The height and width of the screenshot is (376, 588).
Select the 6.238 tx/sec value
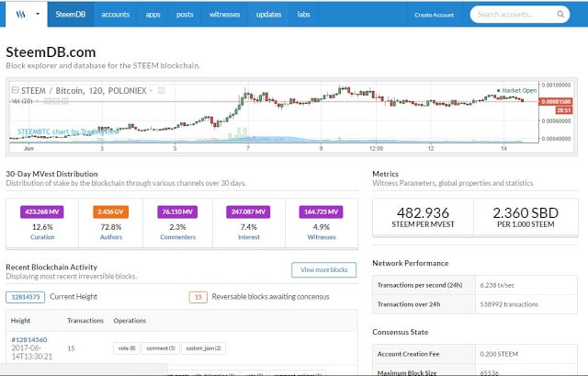point(497,285)
